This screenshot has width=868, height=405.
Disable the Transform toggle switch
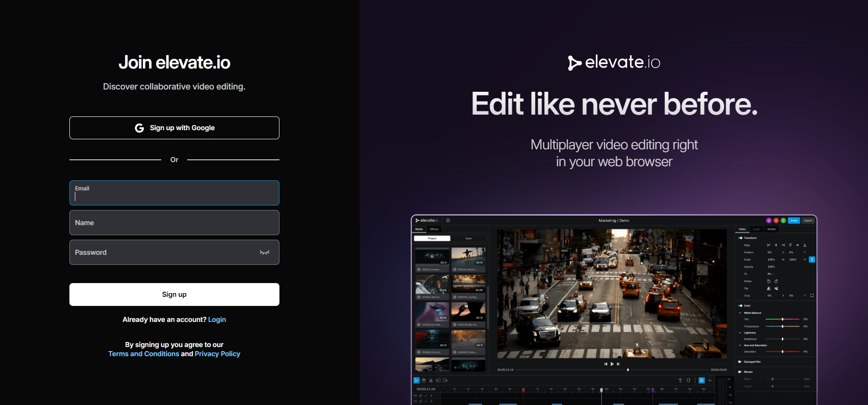click(x=740, y=238)
